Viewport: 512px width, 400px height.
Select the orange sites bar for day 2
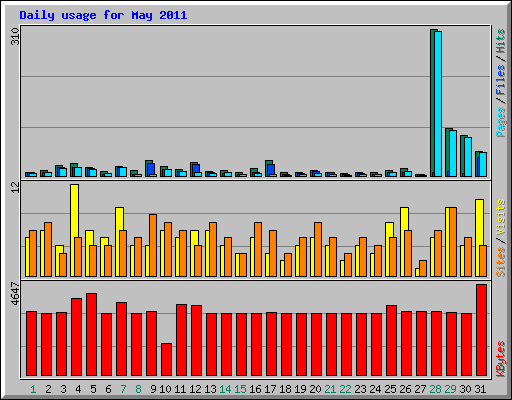pyautogui.click(x=48, y=249)
